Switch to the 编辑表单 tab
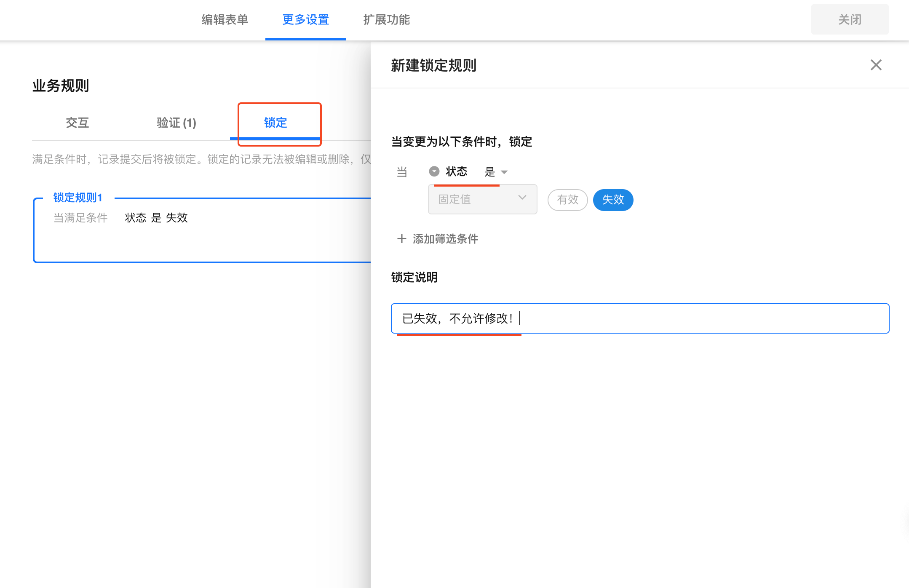 click(225, 19)
